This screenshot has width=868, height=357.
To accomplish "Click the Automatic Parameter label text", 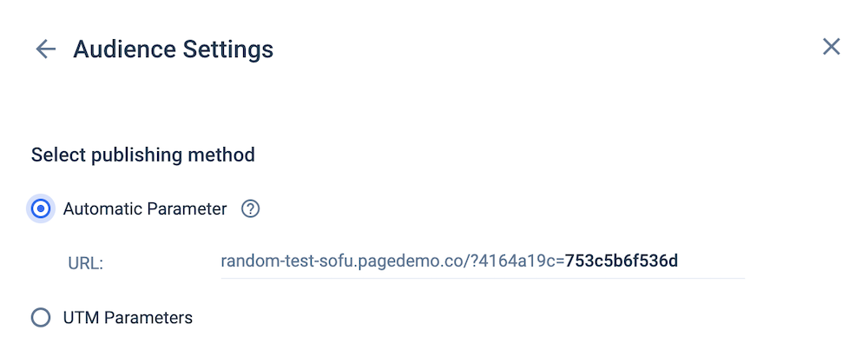I will tap(145, 209).
